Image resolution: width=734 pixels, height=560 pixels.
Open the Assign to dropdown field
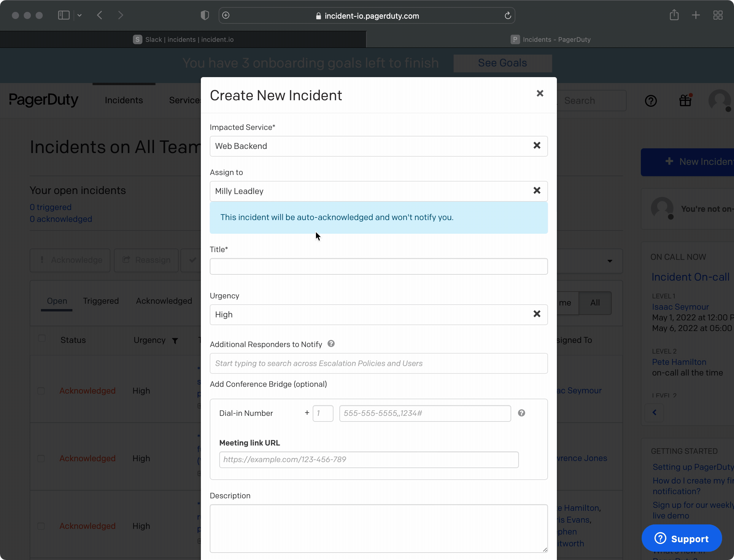click(367, 191)
